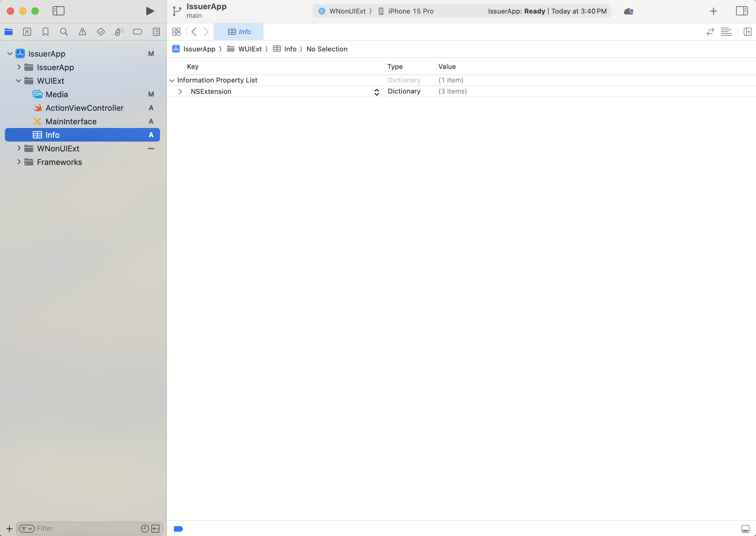Open the Bookmark navigator
This screenshot has height=536, width=756.
[46, 32]
